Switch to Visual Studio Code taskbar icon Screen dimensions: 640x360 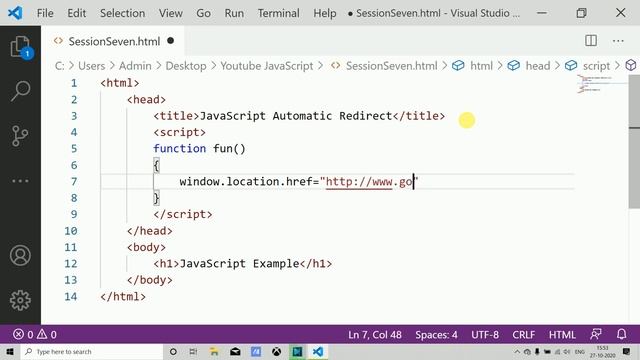[x=318, y=351]
